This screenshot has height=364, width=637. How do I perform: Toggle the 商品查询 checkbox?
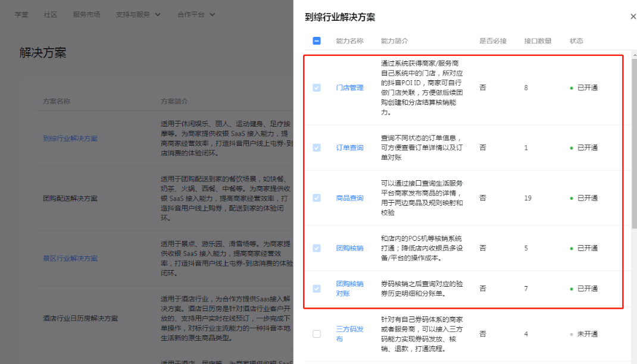(317, 198)
